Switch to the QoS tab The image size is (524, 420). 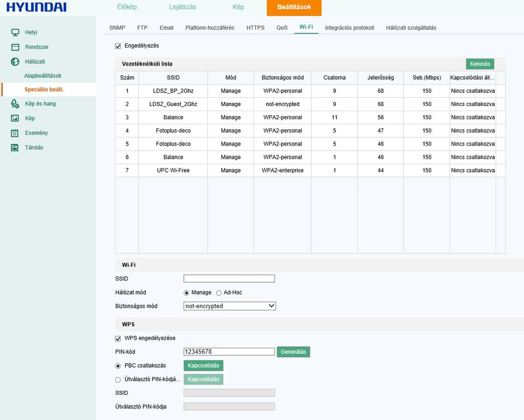(x=282, y=28)
